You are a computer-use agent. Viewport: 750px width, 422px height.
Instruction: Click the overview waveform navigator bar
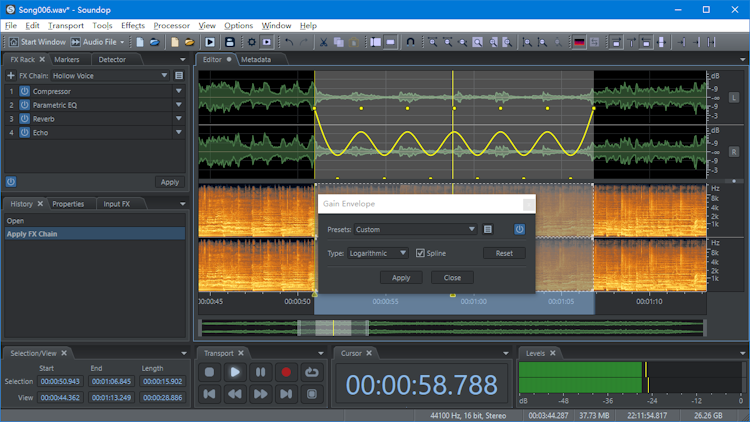click(x=452, y=328)
